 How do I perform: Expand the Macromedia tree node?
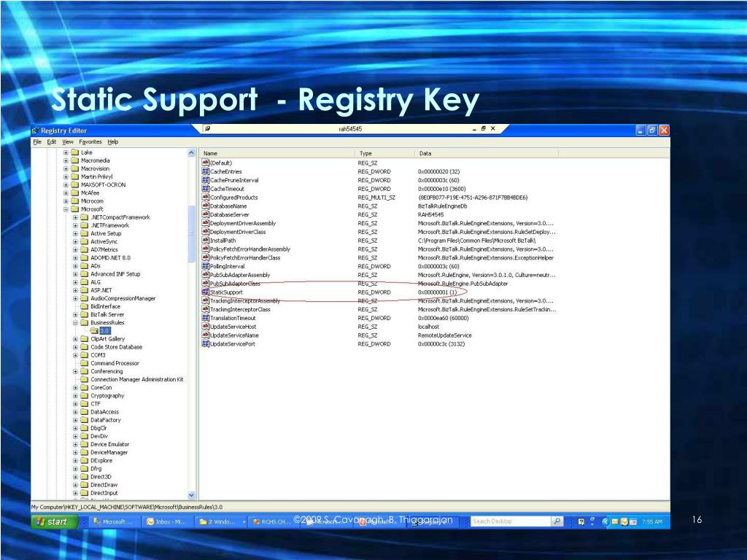pos(66,160)
